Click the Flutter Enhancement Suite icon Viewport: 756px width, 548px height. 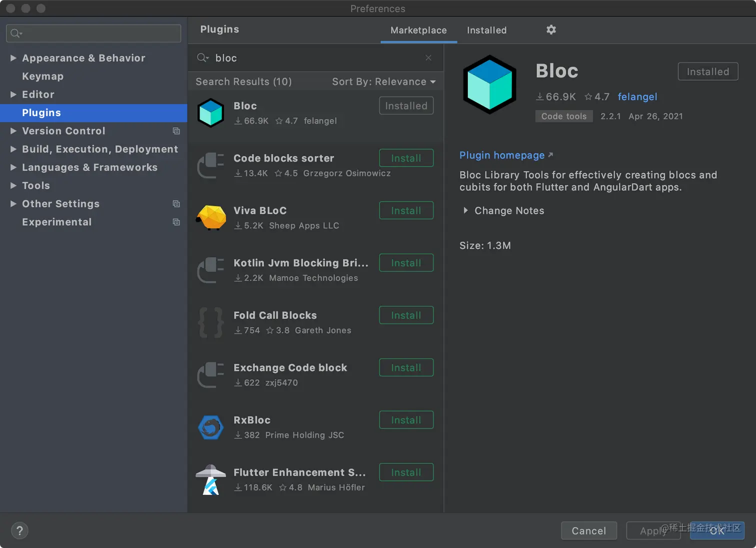tap(210, 480)
